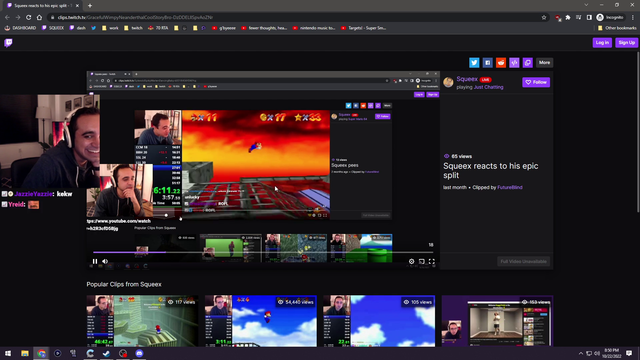Share the clip on Reddit
640x360 pixels.
click(x=501, y=62)
